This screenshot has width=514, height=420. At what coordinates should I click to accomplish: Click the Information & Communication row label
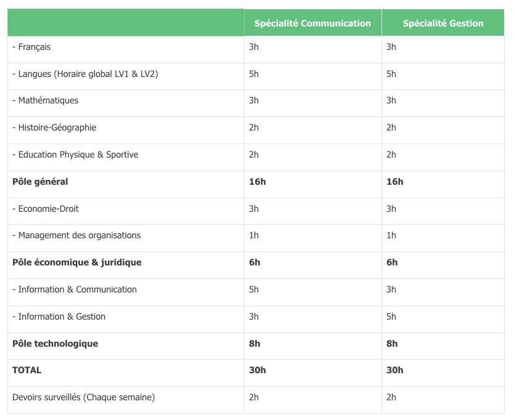point(75,289)
